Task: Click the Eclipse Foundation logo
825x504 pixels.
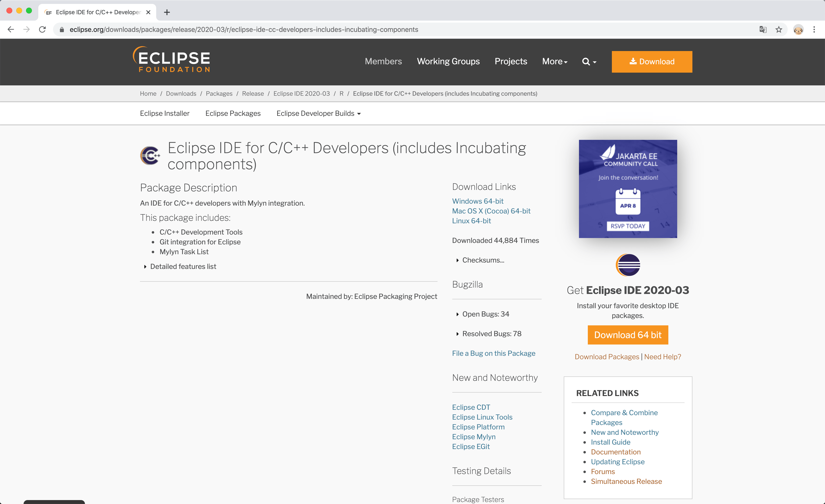Action: click(171, 59)
